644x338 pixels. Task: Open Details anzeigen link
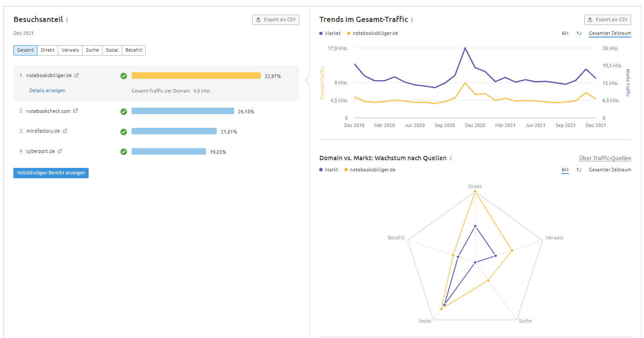pyautogui.click(x=47, y=91)
